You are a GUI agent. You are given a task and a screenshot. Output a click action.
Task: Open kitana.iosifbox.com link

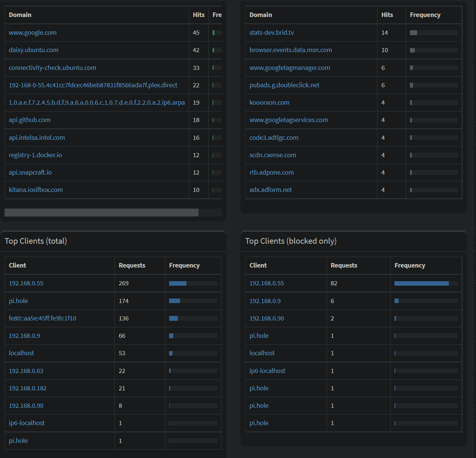click(x=36, y=190)
